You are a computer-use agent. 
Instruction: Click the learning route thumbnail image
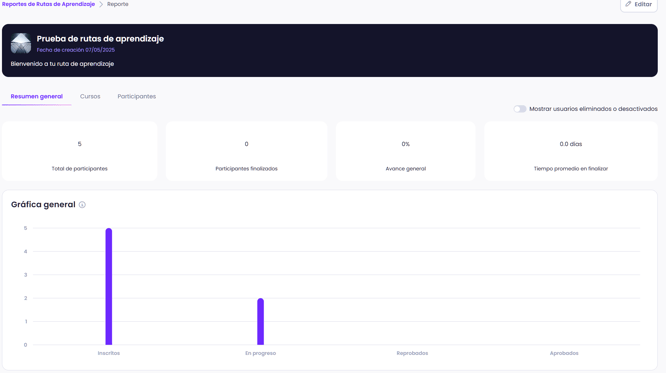(x=21, y=43)
